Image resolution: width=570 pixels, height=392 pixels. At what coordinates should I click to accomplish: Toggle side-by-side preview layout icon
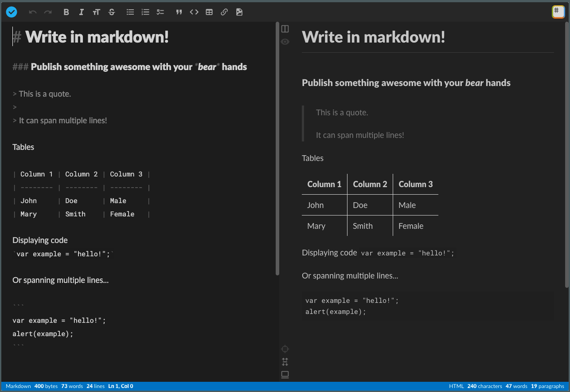coord(285,29)
